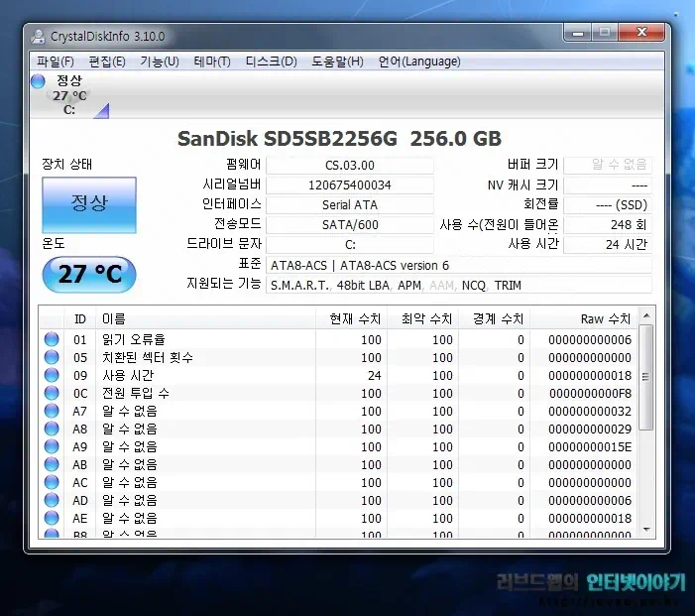This screenshot has height=616, width=695.
Task: Open the 파일(F) menu
Action: coord(56,62)
